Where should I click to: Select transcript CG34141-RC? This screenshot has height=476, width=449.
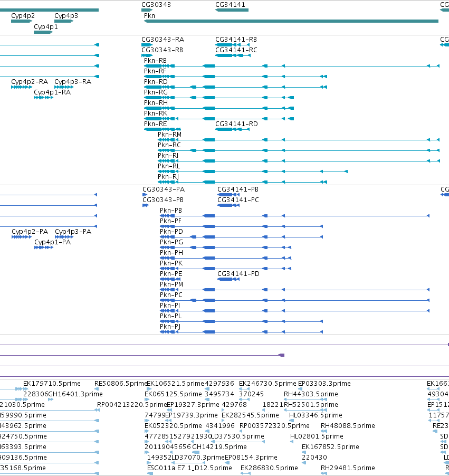(236, 50)
